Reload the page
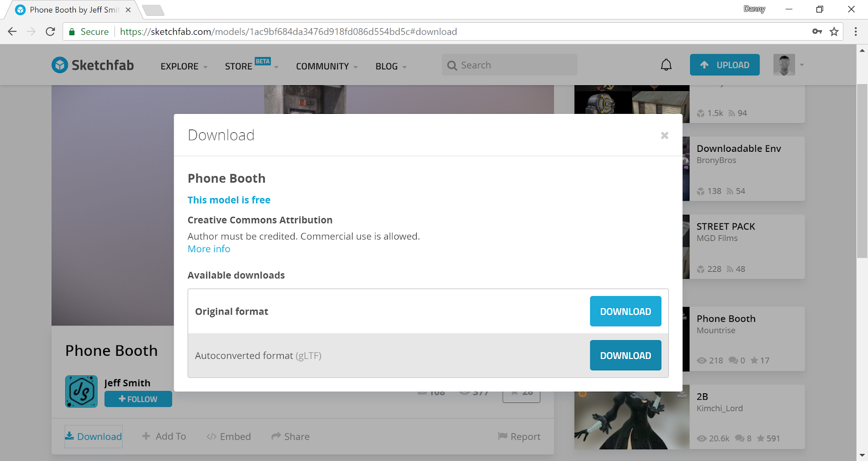 50,31
